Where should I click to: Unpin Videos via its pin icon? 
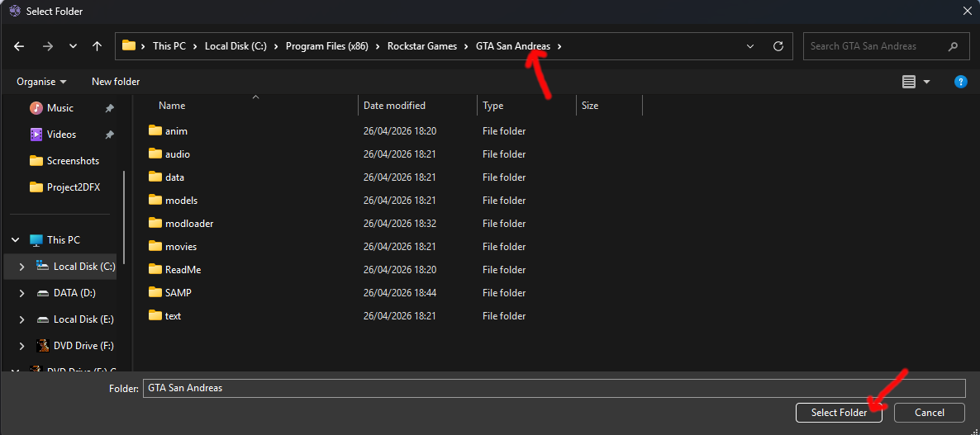(x=109, y=135)
